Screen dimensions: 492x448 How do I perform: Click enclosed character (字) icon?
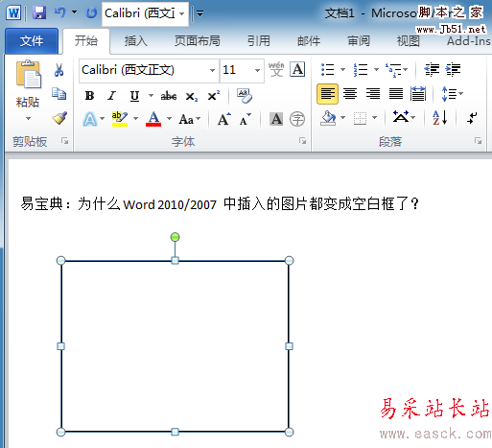click(x=297, y=119)
